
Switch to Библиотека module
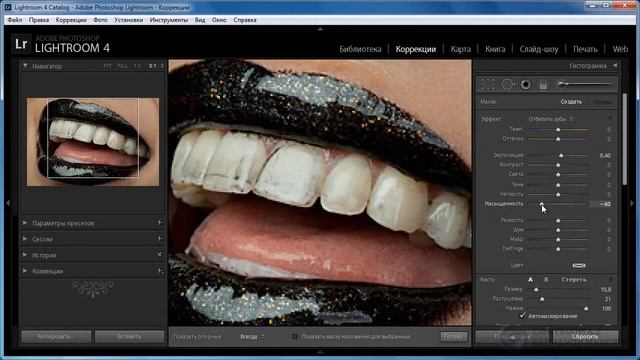pyautogui.click(x=360, y=49)
